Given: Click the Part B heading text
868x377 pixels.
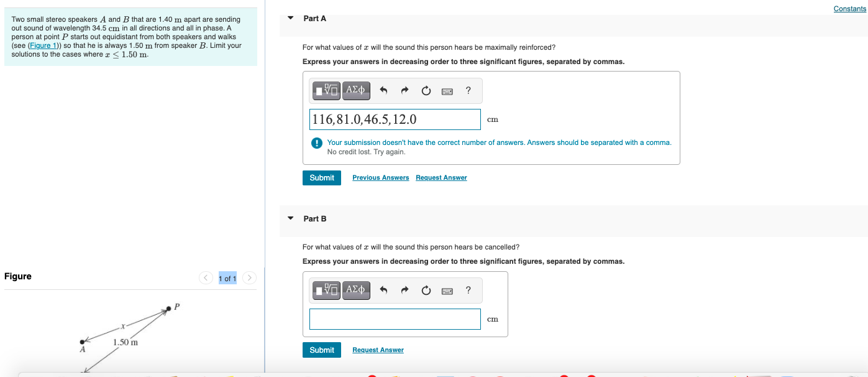Looking at the screenshot, I should pyautogui.click(x=314, y=219).
